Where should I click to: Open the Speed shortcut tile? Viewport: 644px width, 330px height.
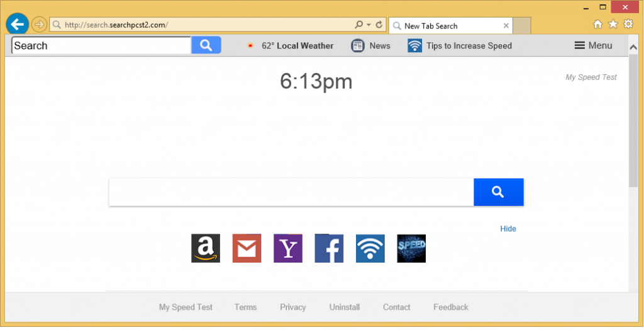click(411, 248)
